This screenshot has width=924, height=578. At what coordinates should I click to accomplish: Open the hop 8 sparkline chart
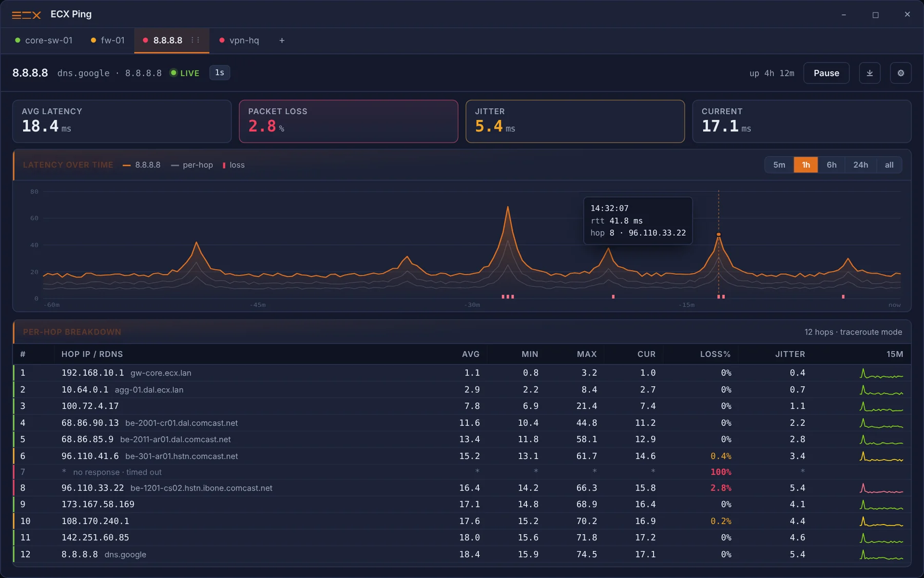pos(881,488)
